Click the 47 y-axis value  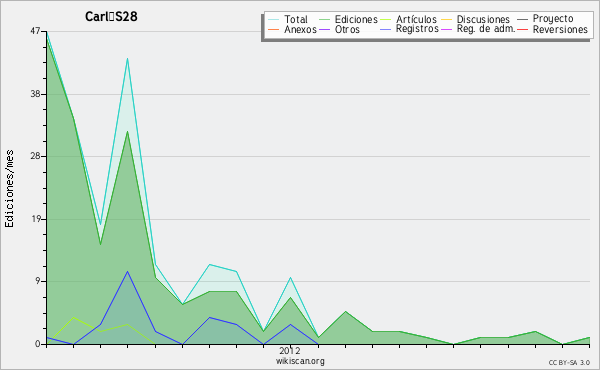point(35,31)
